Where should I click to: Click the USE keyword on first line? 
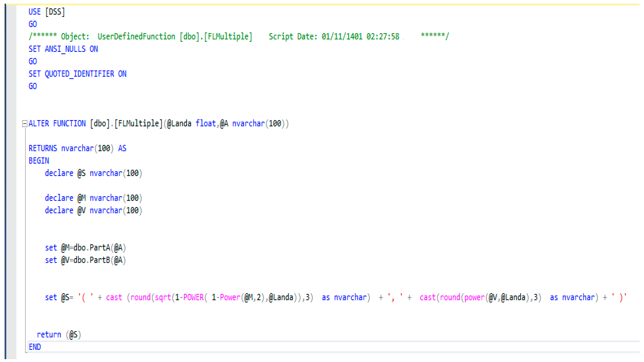point(35,12)
